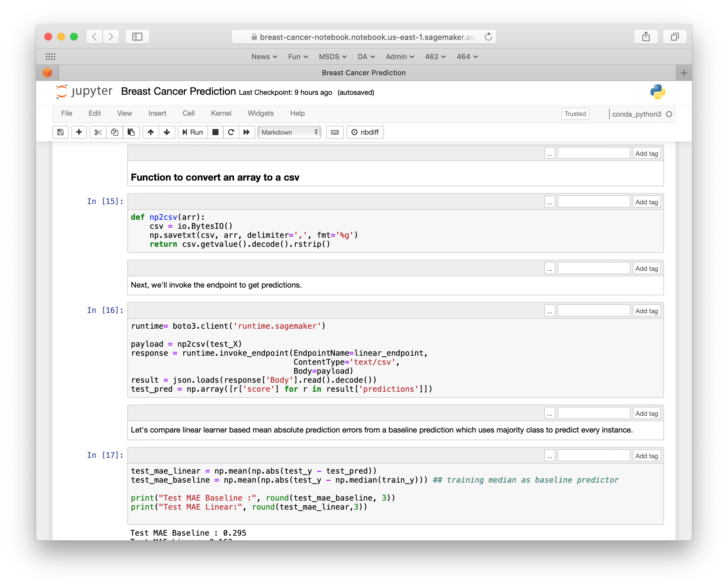
Task: Restart kernel and run all cells icon
Action: [x=246, y=132]
